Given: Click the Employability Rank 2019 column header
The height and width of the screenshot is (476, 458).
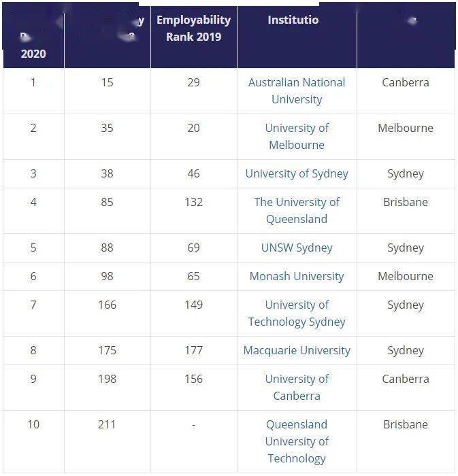Looking at the screenshot, I should [x=193, y=29].
